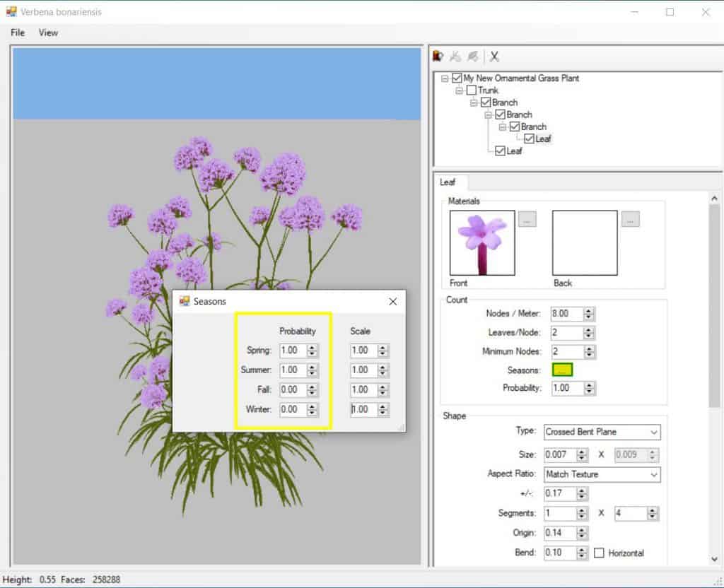This screenshot has width=724, height=588.
Task: Click the Height: 0.55 status text
Action: pyautogui.click(x=28, y=580)
